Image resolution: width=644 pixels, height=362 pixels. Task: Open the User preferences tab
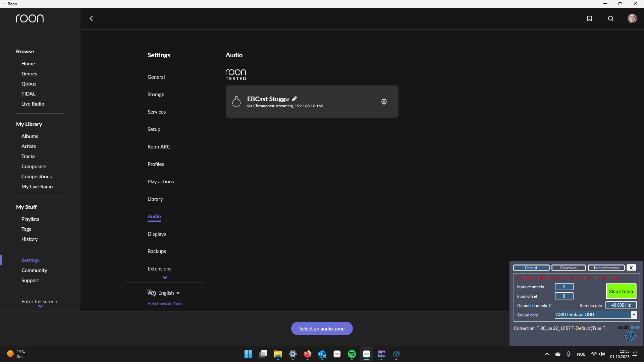click(x=606, y=267)
